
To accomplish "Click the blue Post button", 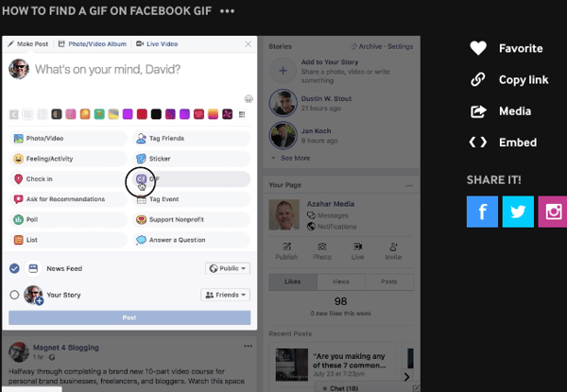I will [x=129, y=317].
